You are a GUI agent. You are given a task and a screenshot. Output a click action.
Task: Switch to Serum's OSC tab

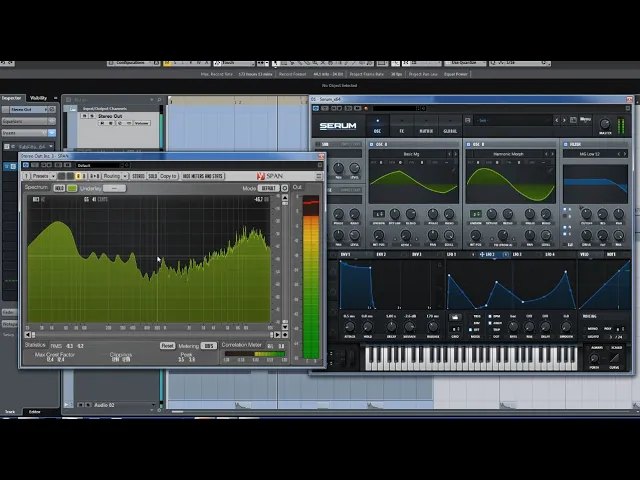click(377, 126)
